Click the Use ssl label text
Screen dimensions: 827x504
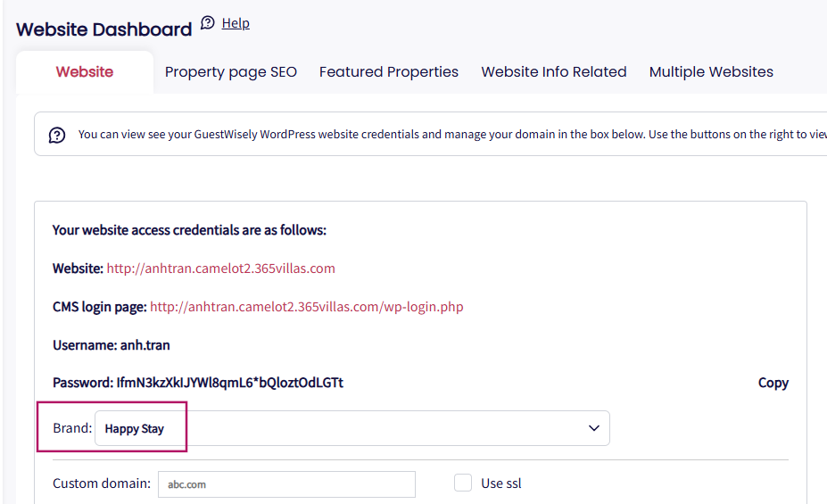tap(501, 483)
